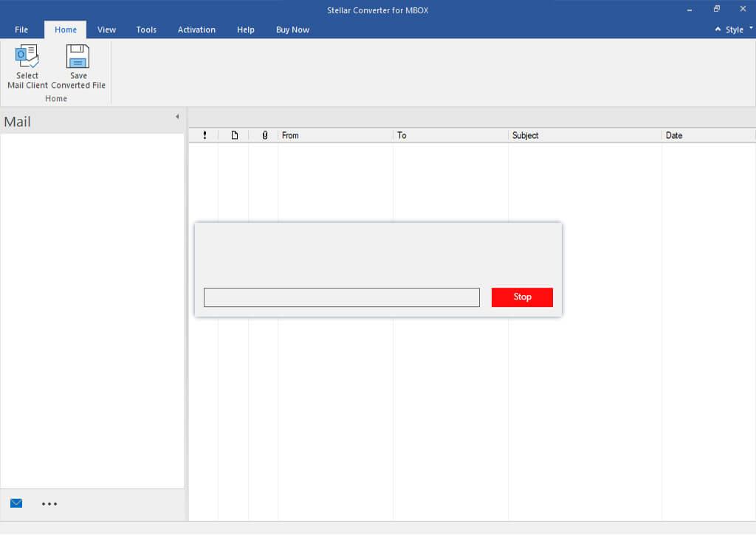Image resolution: width=756 pixels, height=535 pixels.
Task: Click the progress bar in dialog
Action: [341, 297]
